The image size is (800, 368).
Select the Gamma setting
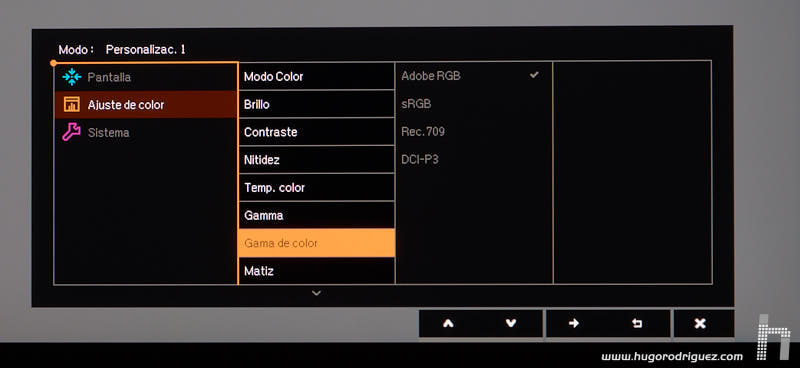click(x=316, y=215)
